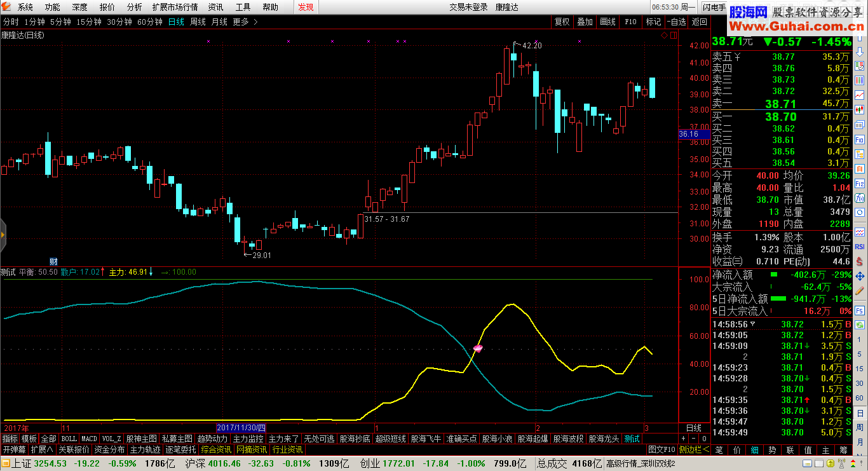Click the blue four-arrow move icon
The image size is (868, 471).
click(x=860, y=276)
